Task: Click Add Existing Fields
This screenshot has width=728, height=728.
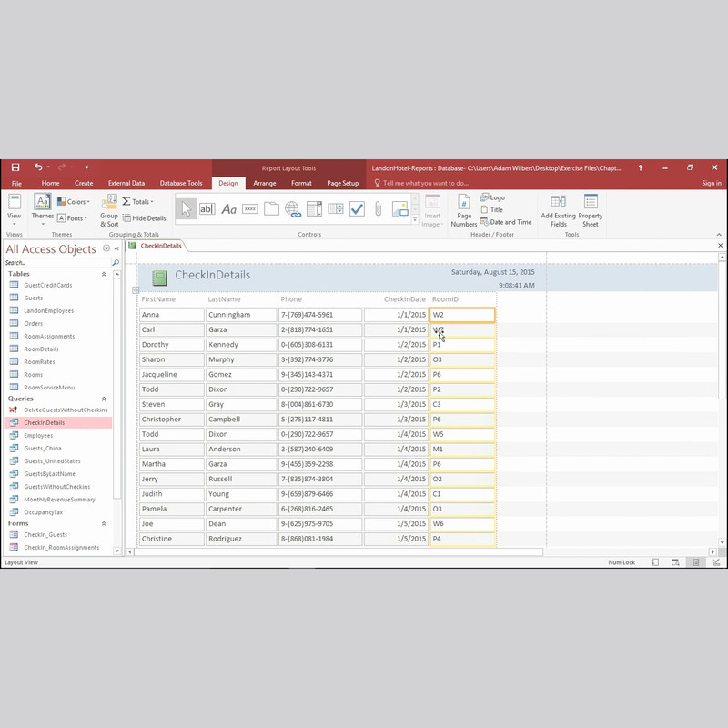Action: click(x=558, y=211)
